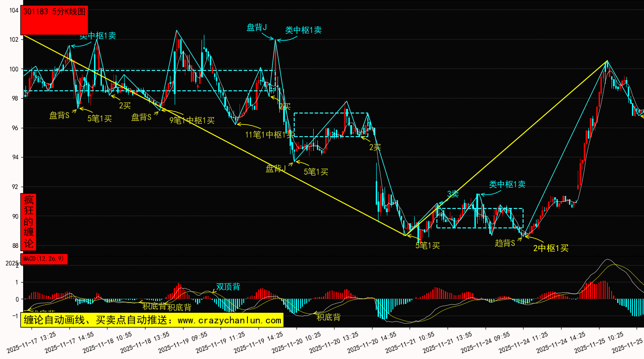The image size is (644, 359).
Task: Select the 3卖 sell point annotation
Action: (x=453, y=194)
